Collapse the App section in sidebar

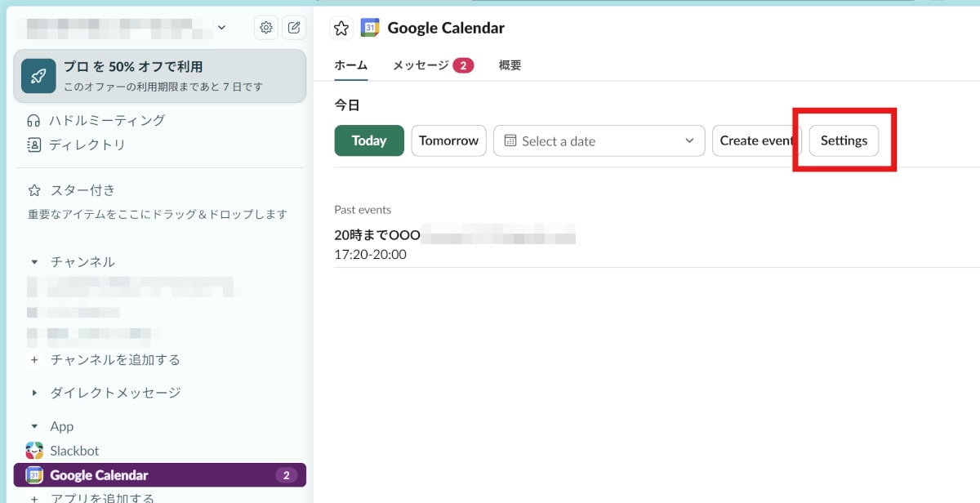34,426
